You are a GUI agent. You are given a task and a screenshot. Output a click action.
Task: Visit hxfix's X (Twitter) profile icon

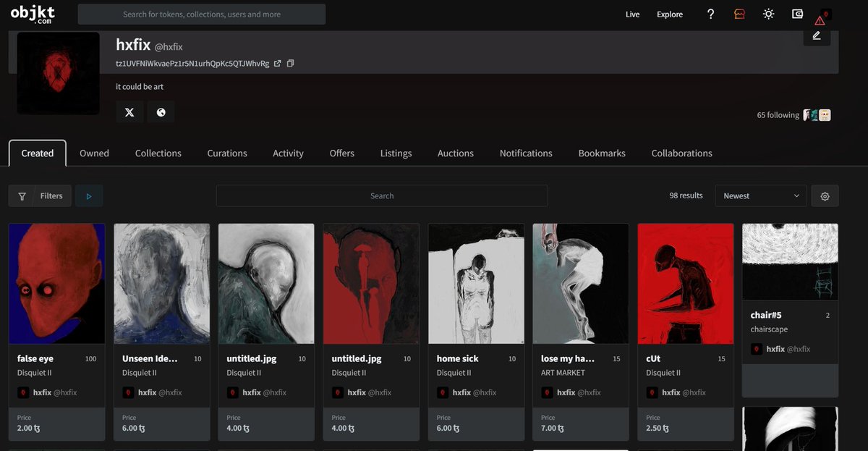point(129,111)
